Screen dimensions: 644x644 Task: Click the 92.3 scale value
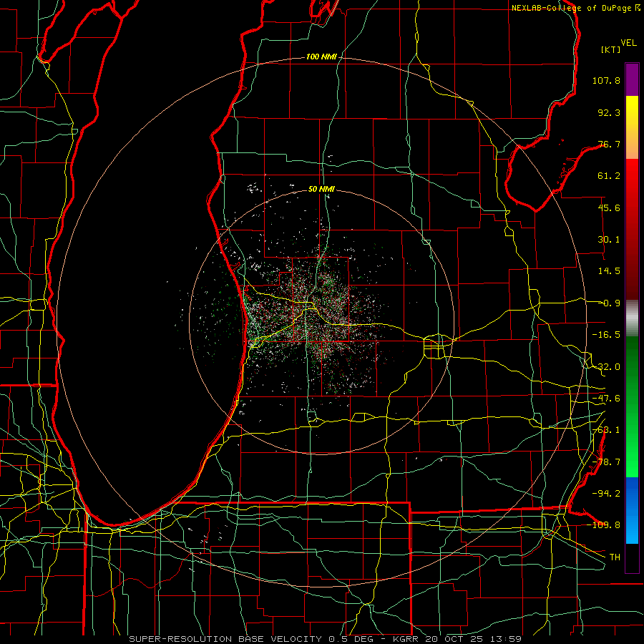609,112
